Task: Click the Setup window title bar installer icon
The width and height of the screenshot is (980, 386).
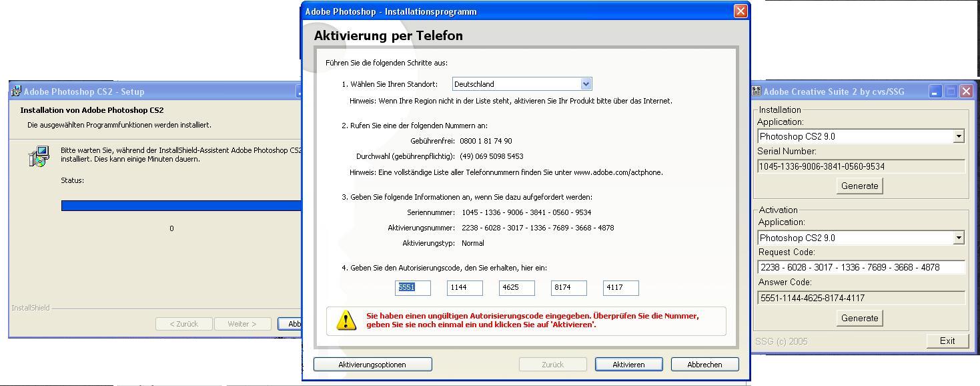Action: [x=17, y=91]
